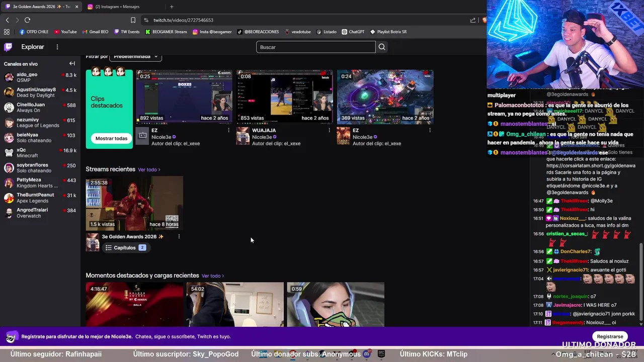Viewport: 644px width, 362px height.
Task: Play the 54:02 highlight video
Action: (x=235, y=305)
